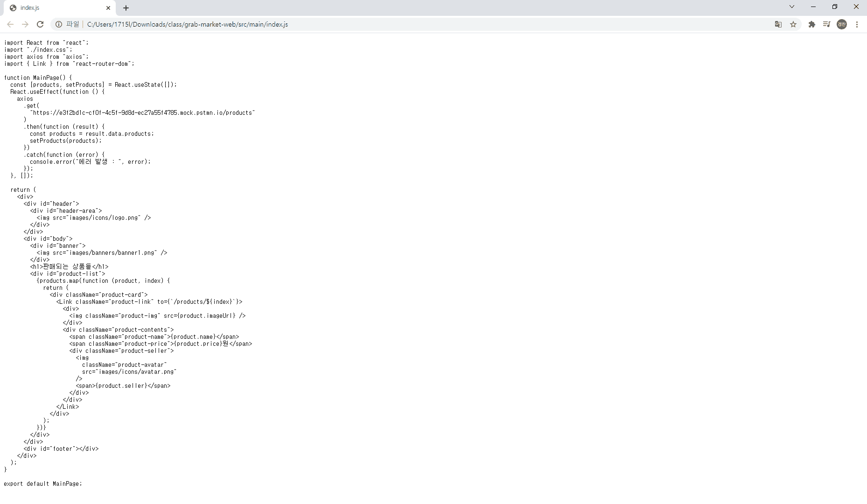Click 'const products = result.data.products;' line
The width and height of the screenshot is (867, 504).
92,133
